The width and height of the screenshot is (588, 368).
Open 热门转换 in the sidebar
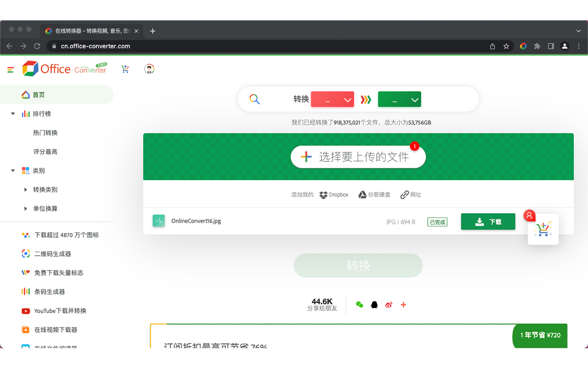pyautogui.click(x=45, y=132)
